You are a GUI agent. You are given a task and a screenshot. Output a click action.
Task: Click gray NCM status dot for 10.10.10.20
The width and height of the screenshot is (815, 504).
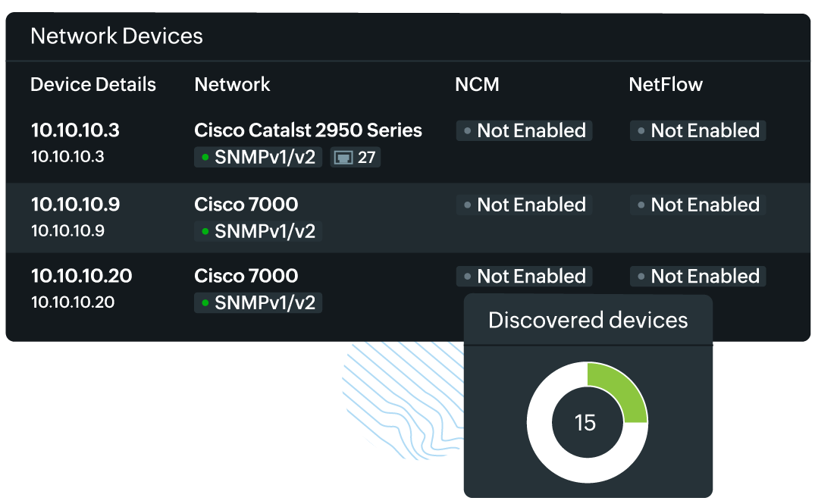coord(467,277)
